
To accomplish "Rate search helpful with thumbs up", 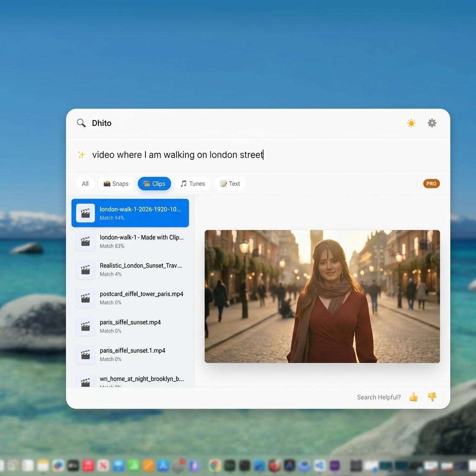I will coord(413,397).
